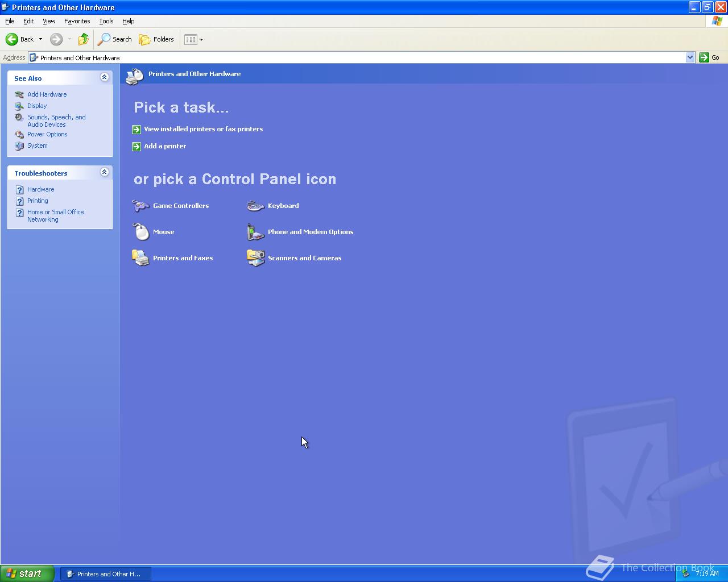Open the Hardware troubleshooter link

click(41, 189)
